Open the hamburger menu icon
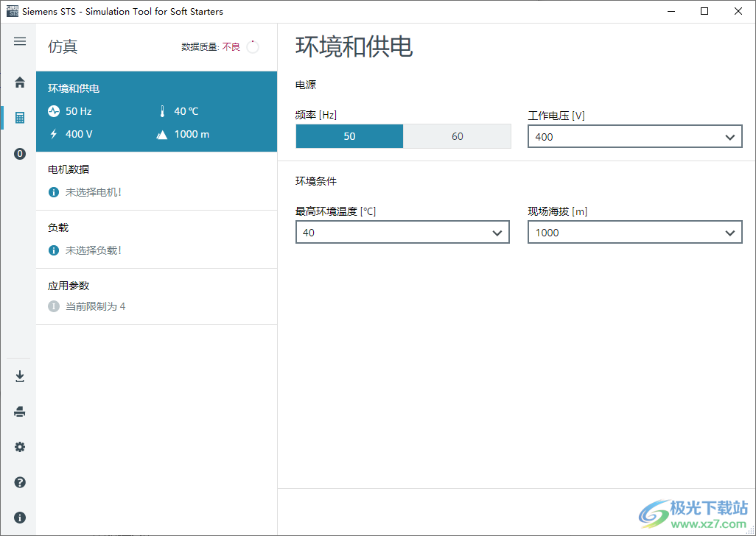 pos(20,41)
